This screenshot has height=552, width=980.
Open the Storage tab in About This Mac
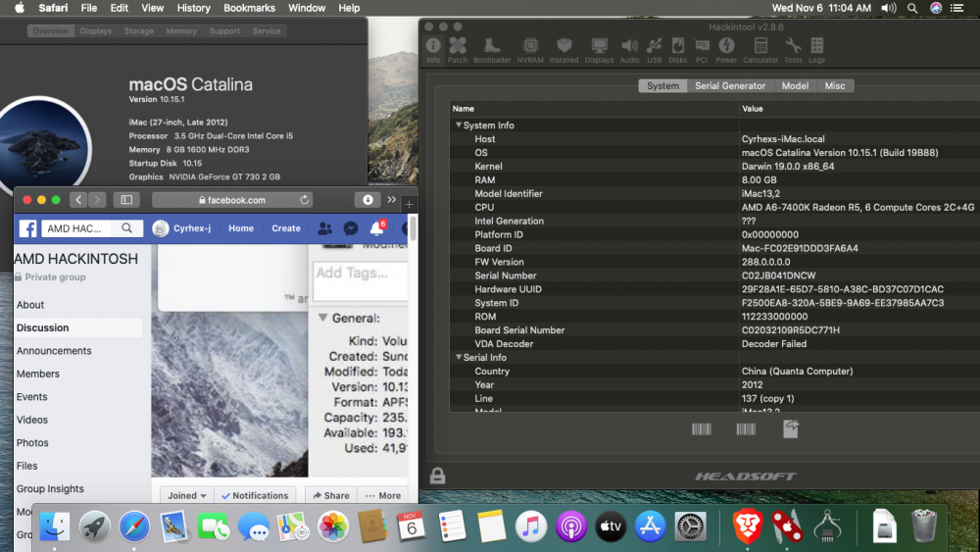pyautogui.click(x=139, y=31)
